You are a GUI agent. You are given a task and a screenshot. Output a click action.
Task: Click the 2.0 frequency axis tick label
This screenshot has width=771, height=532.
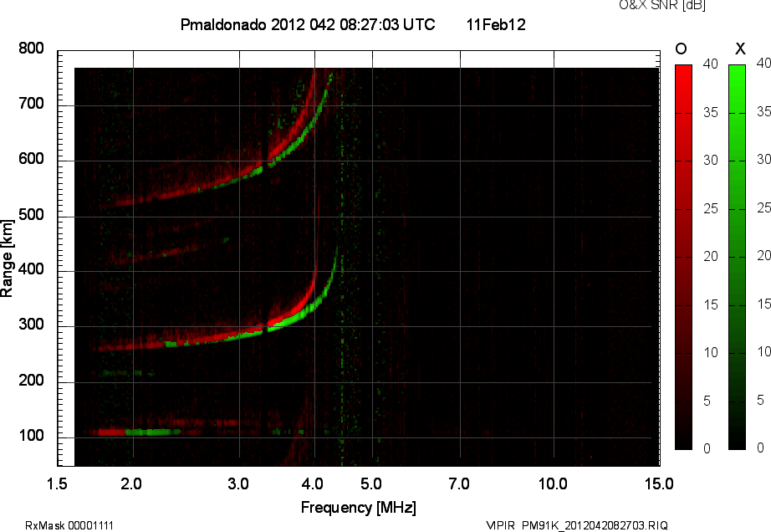point(131,483)
